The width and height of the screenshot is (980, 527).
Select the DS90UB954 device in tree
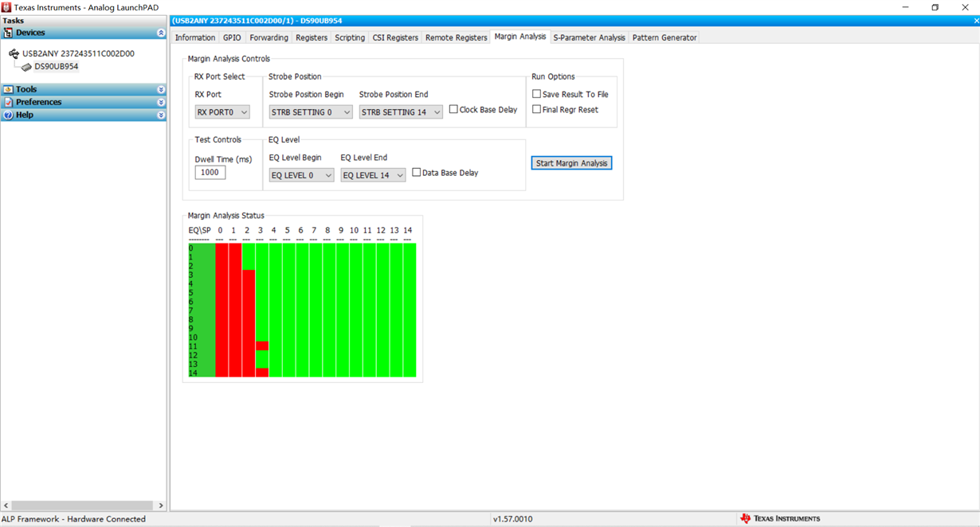[x=57, y=67]
